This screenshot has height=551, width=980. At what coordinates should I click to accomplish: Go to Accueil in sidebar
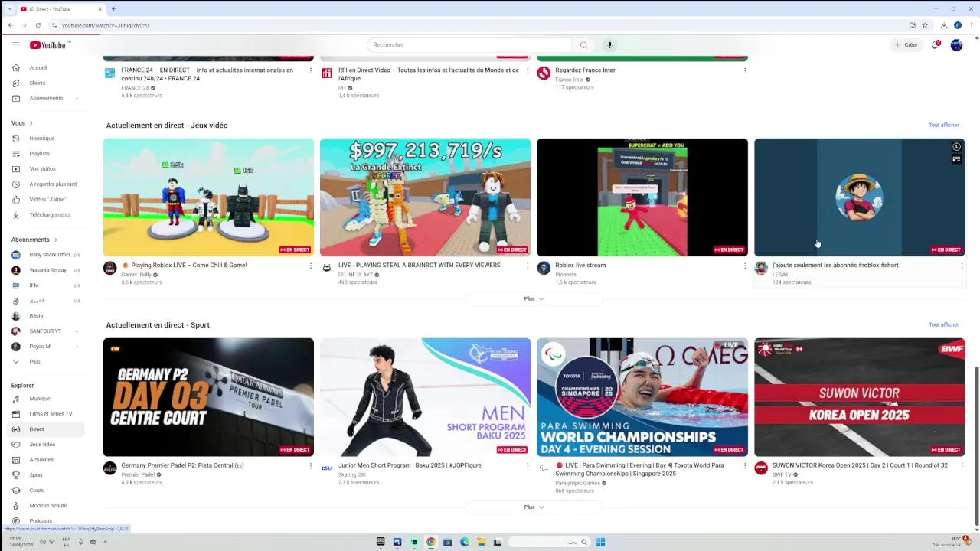(x=44, y=67)
